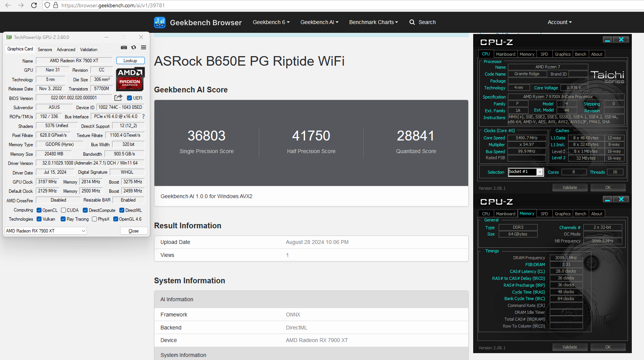Click the Bus Interface question mark icon

pyautogui.click(x=143, y=116)
